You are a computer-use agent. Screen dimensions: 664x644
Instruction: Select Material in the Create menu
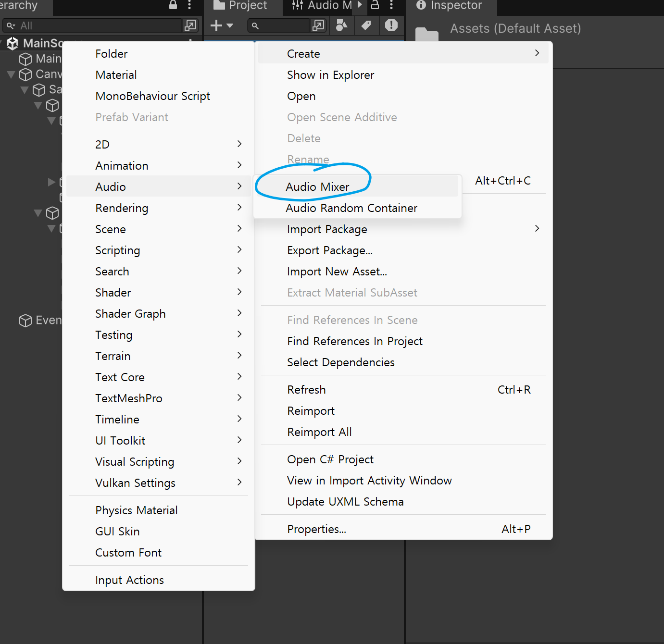coord(158,74)
